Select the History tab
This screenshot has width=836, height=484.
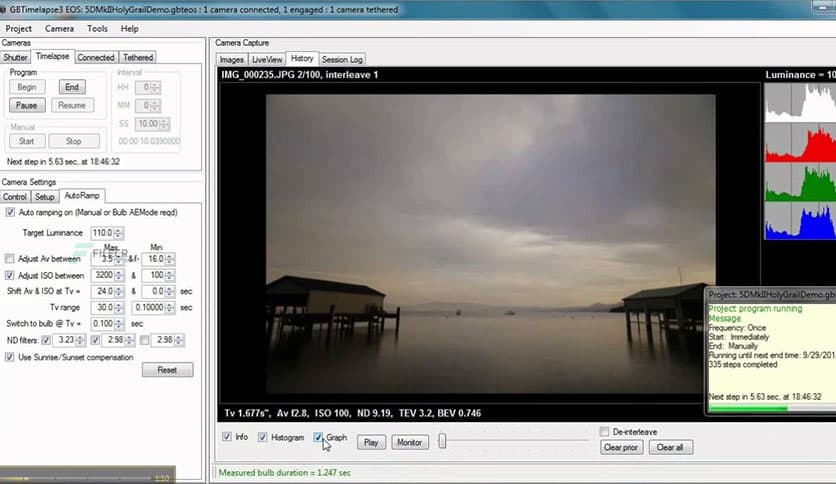302,59
